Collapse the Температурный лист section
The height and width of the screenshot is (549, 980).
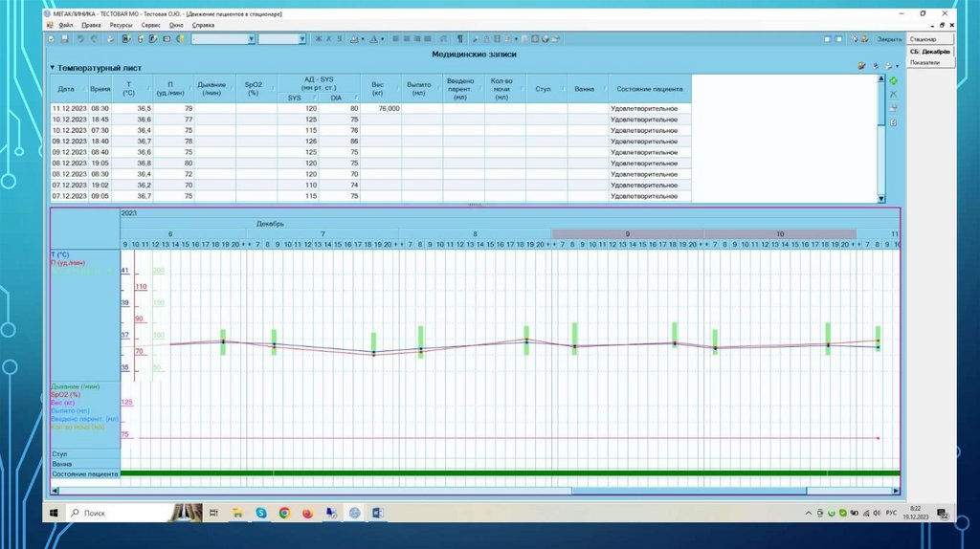(x=53, y=69)
